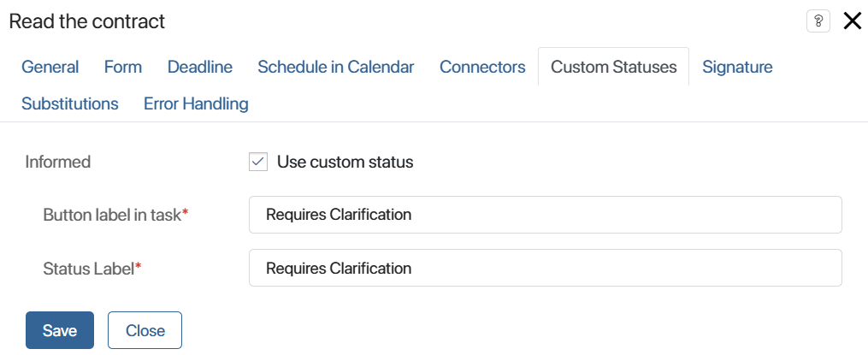Save the custom status settings
868x355 pixels.
[60, 331]
